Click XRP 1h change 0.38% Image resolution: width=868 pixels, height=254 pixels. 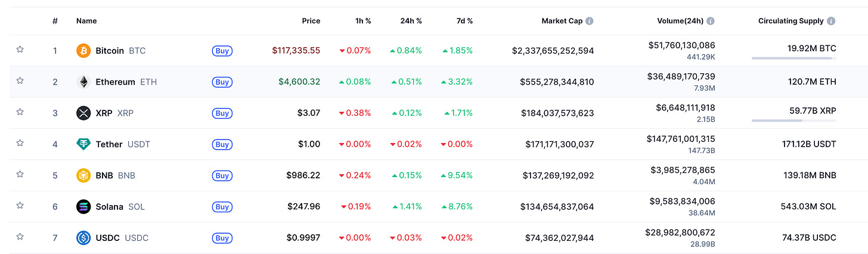coord(355,113)
